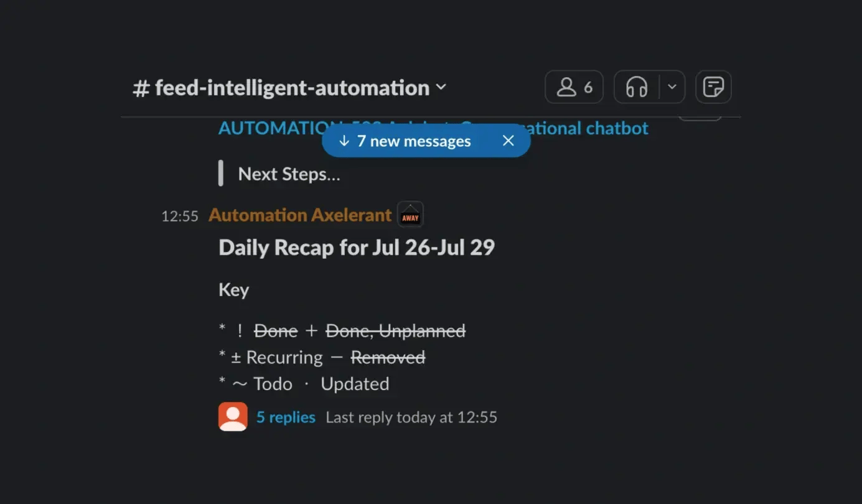Click the strikethrough Removed text in the key

388,357
